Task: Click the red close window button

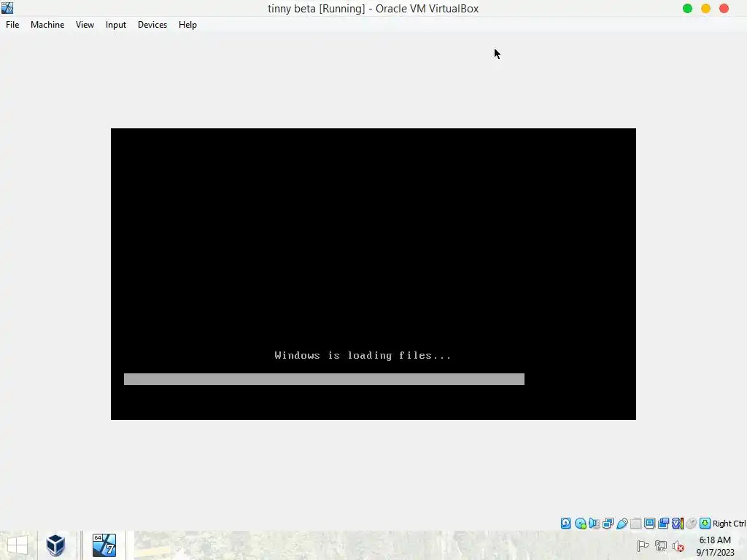Action: [724, 9]
